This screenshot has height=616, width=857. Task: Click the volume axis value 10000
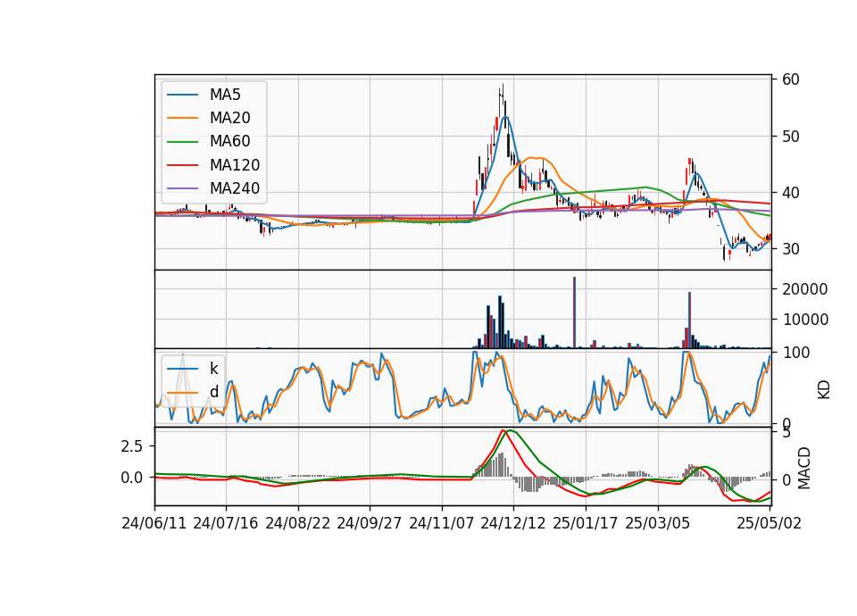coord(805,320)
